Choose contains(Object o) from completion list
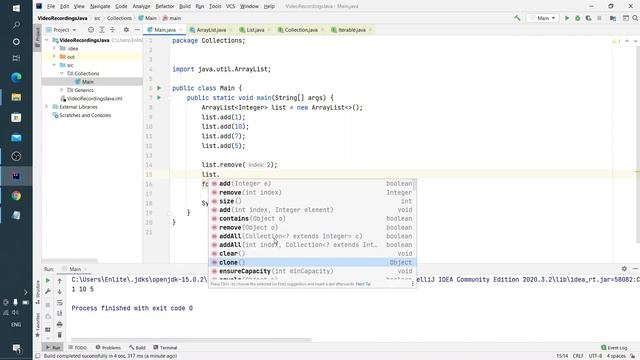Viewport: 640px width, 360px height. pos(312,218)
